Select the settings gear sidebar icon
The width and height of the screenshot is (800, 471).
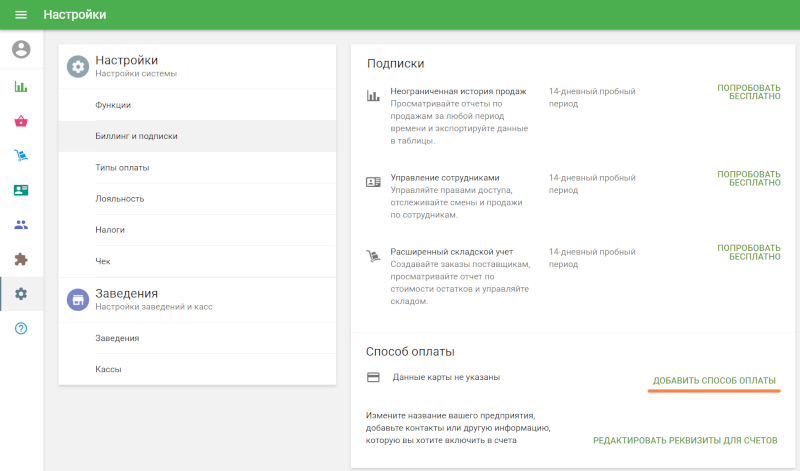(x=21, y=294)
